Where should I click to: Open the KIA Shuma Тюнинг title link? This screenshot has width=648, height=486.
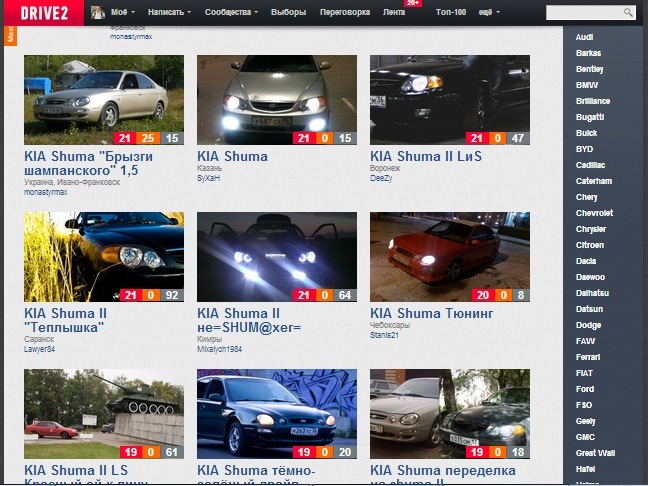click(431, 313)
